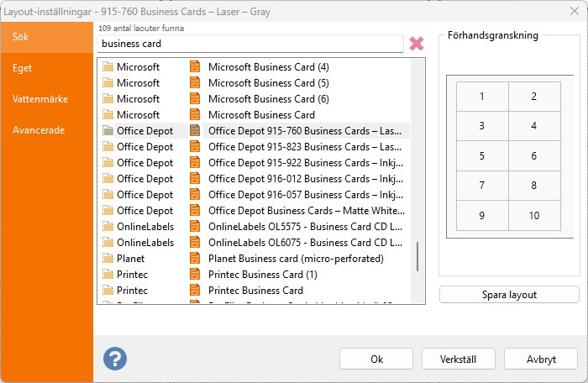
Task: Click folder icon of Office Depot 915-760 row
Action: click(108, 130)
